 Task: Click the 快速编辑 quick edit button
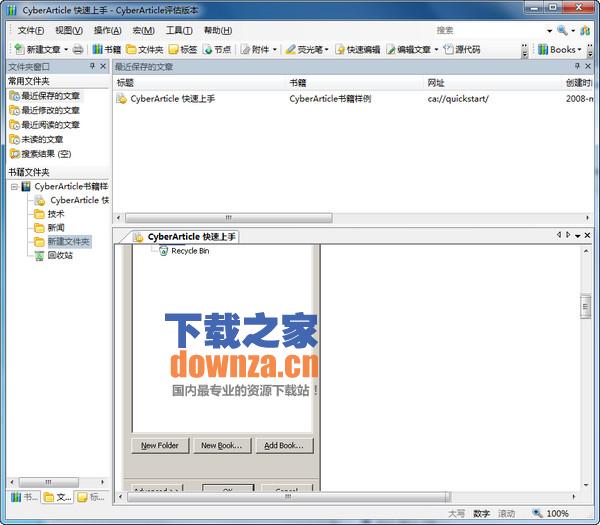(x=357, y=49)
